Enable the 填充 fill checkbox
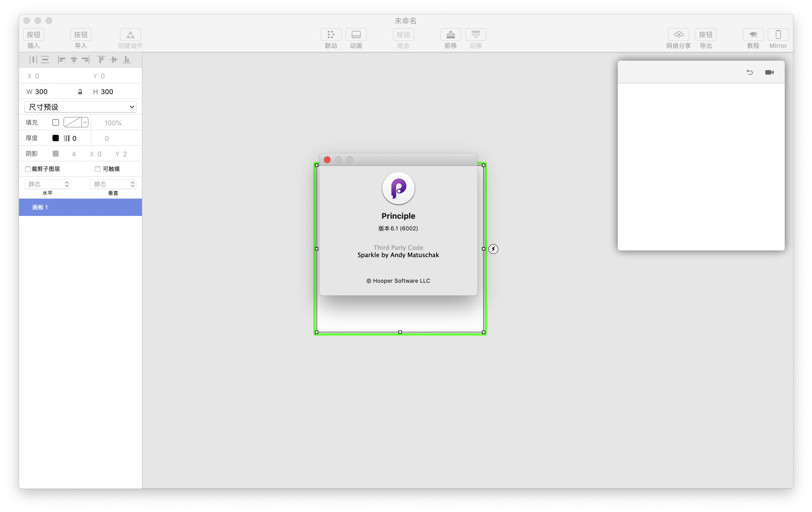Image resolution: width=812 pixels, height=512 pixels. click(56, 122)
